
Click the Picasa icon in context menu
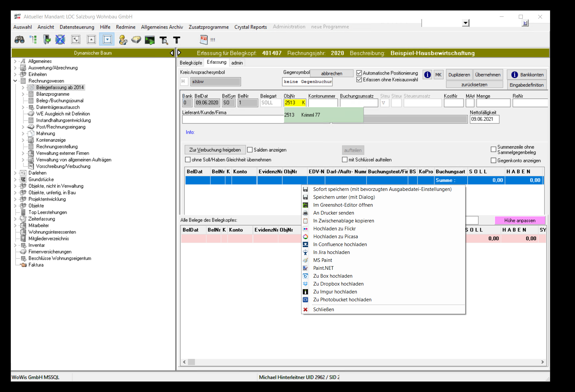click(305, 237)
